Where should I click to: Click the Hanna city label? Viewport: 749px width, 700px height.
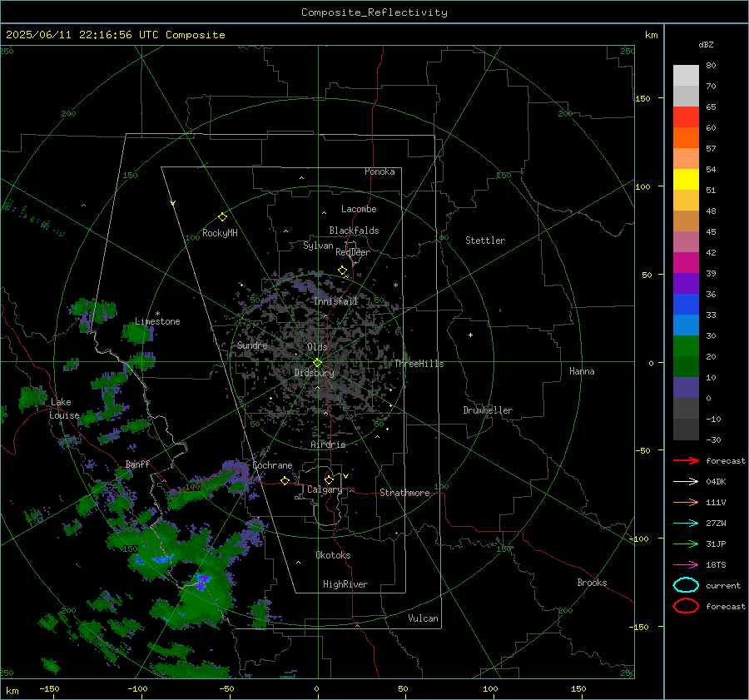click(582, 371)
